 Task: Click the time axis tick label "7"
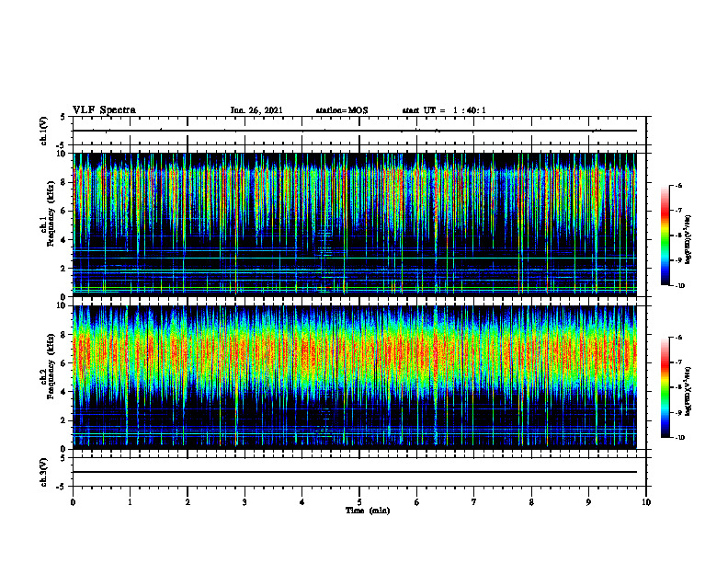[x=474, y=502]
